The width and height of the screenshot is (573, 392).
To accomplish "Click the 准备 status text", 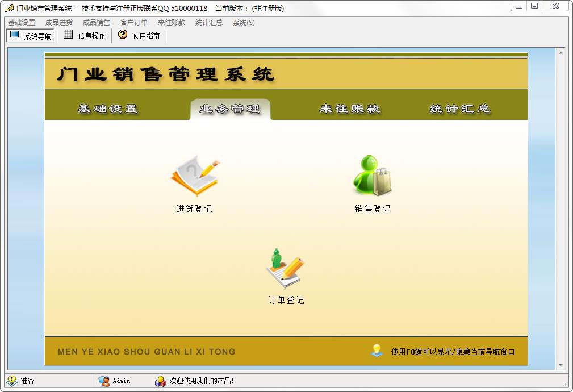I will (27, 381).
